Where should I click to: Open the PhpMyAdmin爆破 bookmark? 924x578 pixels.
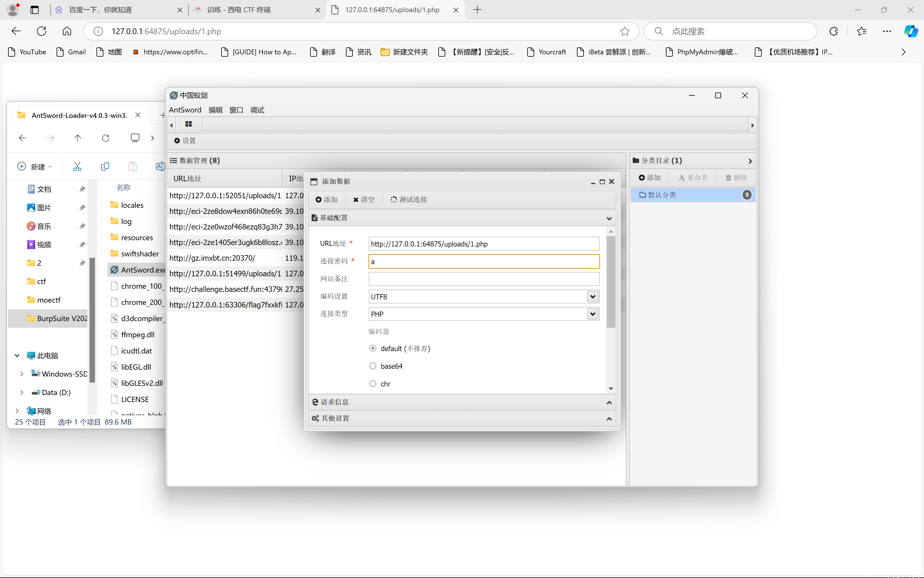tap(702, 52)
